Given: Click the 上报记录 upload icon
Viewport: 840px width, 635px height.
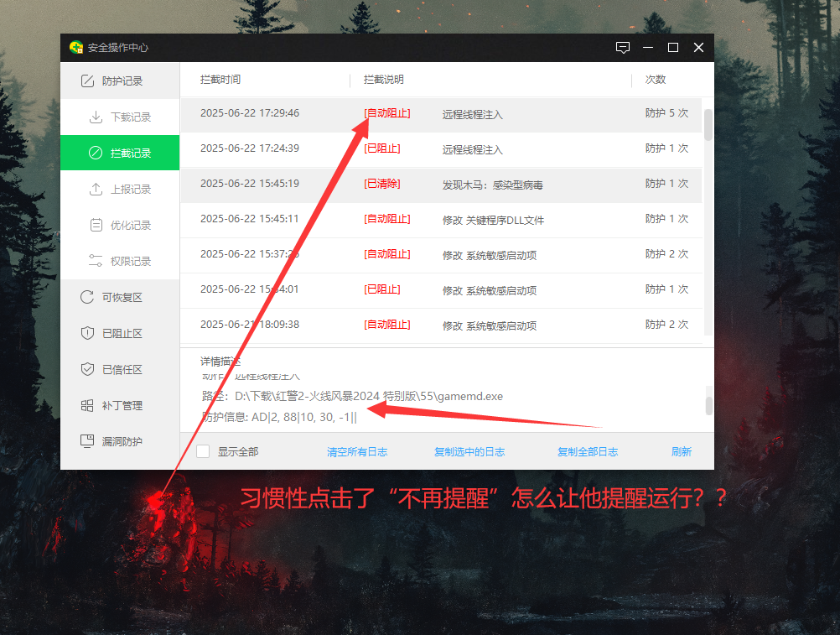Looking at the screenshot, I should (x=96, y=190).
